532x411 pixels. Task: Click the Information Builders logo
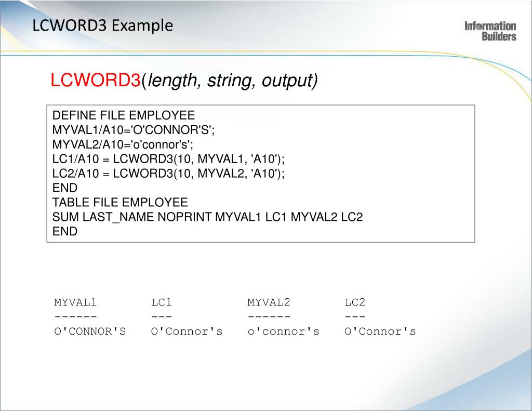pyautogui.click(x=490, y=31)
